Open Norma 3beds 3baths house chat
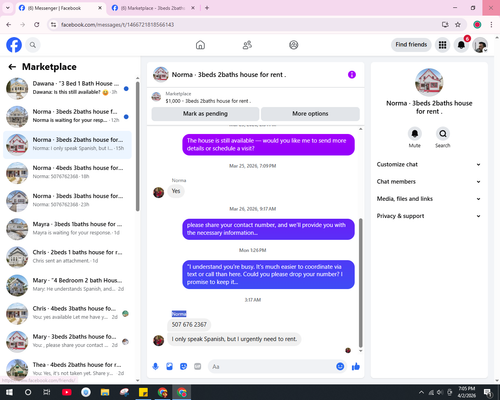The image size is (500, 400). [x=68, y=201]
